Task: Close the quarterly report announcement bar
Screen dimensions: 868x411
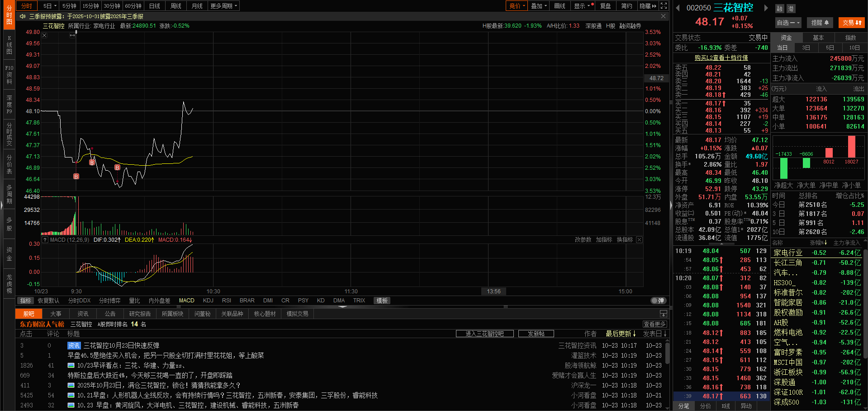Action: tap(663, 16)
